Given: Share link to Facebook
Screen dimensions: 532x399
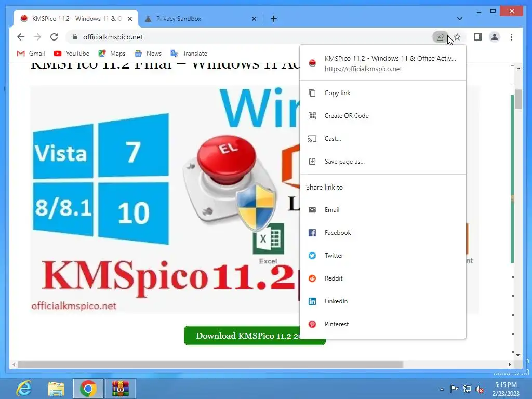Looking at the screenshot, I should click(x=383, y=233).
